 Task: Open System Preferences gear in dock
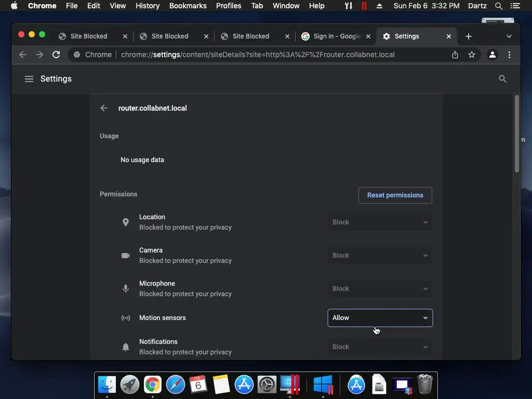coord(267,385)
